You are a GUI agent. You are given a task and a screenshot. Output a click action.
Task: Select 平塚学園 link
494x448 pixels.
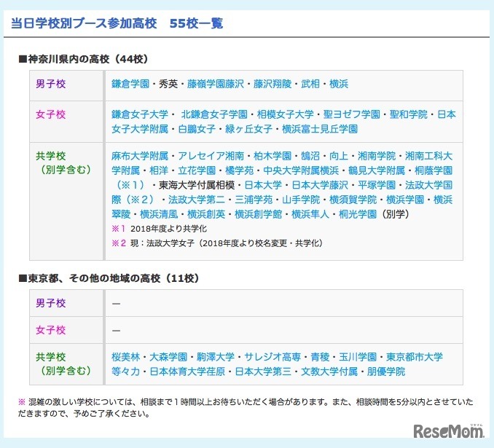(377, 185)
